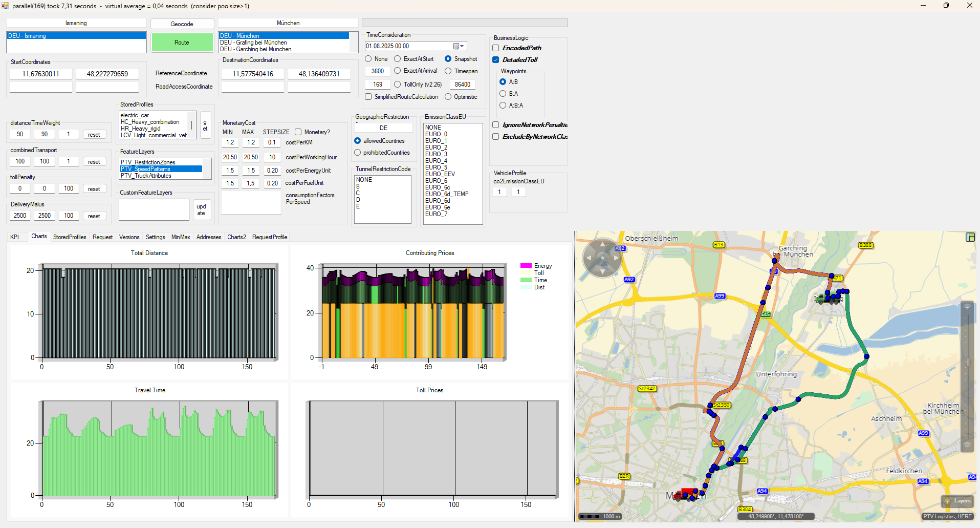Enable the EncodedPath checkbox
The width and height of the screenshot is (980, 528).
pos(496,48)
